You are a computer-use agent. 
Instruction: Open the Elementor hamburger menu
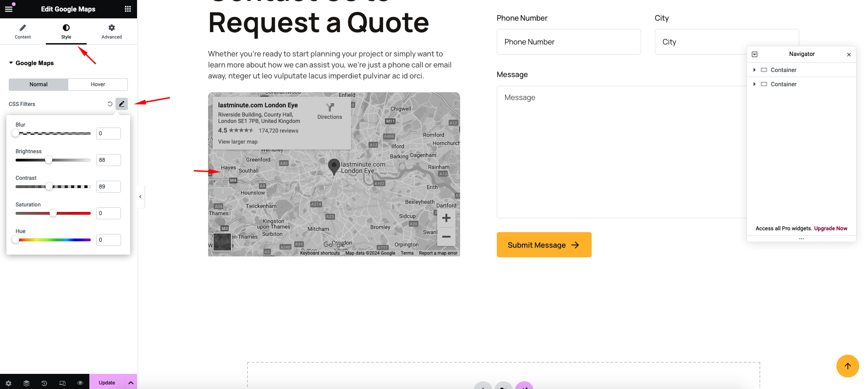[9, 9]
